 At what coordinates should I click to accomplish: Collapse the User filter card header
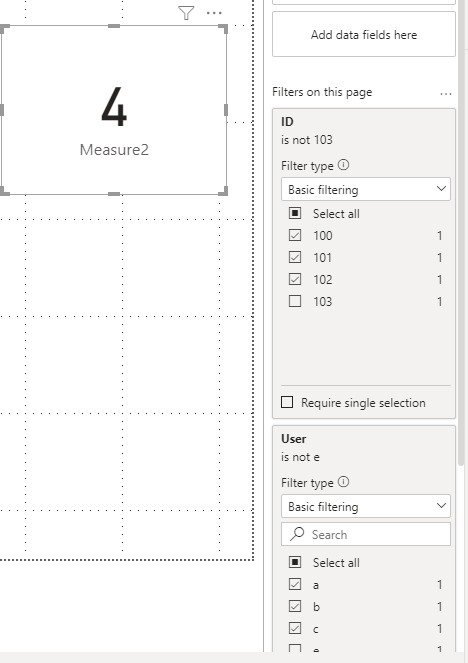364,438
